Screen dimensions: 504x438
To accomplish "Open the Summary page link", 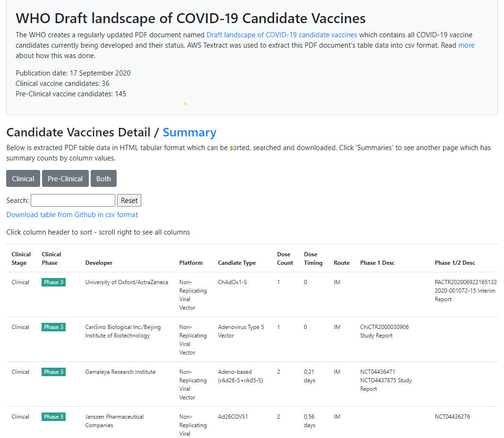I will pos(189,133).
